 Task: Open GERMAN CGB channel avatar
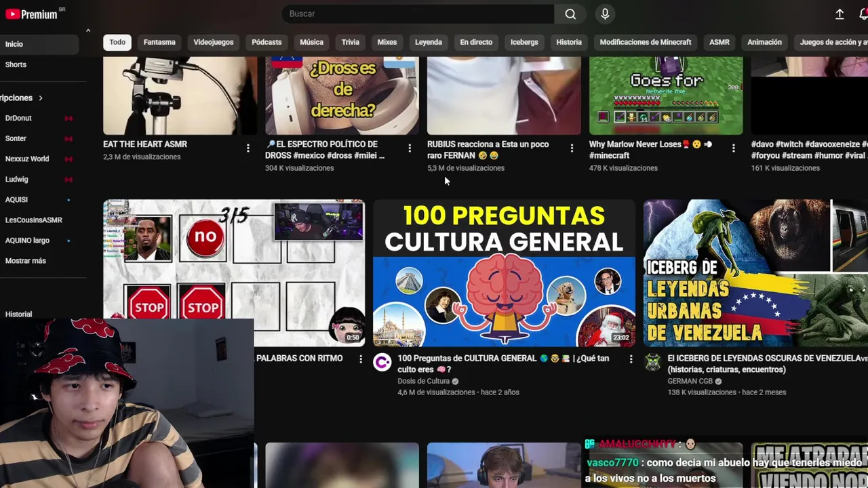(x=652, y=363)
